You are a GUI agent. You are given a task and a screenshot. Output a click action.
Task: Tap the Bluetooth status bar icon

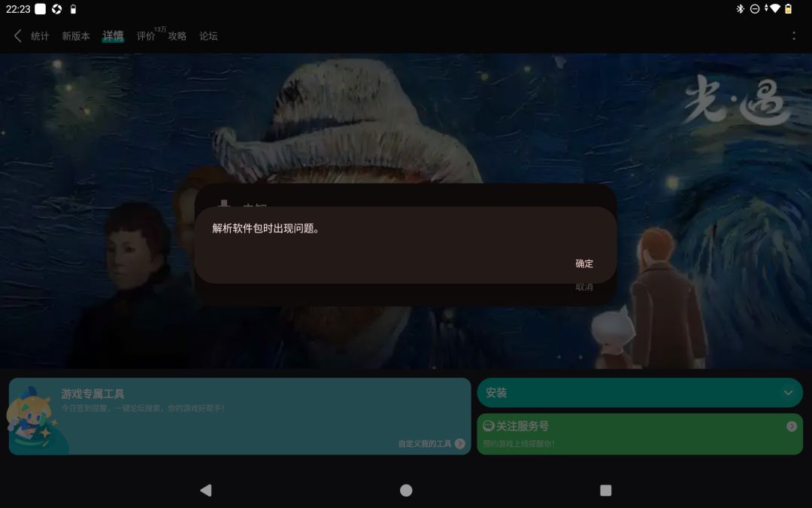pos(740,9)
